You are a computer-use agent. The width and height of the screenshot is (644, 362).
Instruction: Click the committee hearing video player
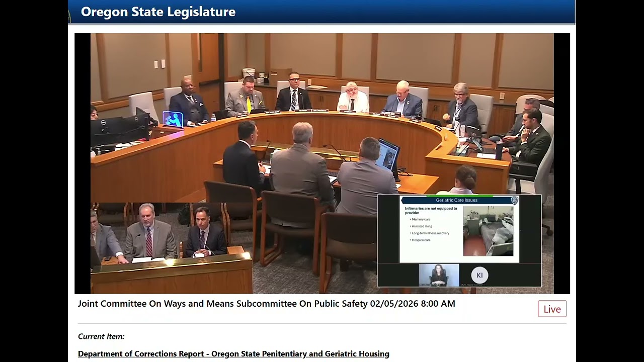pos(322,163)
